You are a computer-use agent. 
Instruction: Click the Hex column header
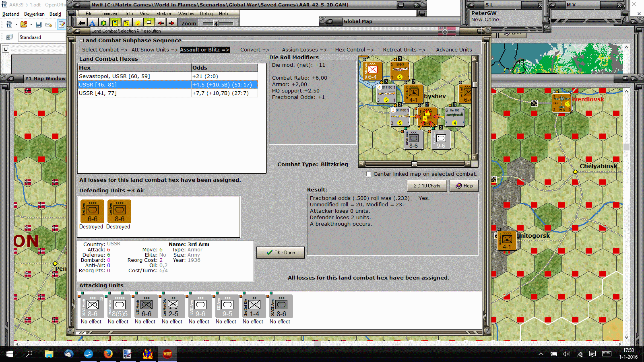pyautogui.click(x=134, y=68)
